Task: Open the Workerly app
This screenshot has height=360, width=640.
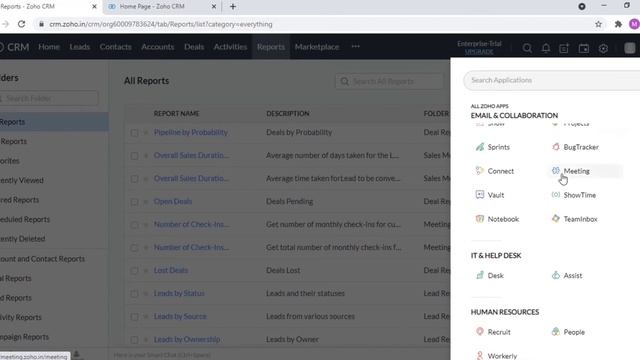Action: click(x=496, y=356)
